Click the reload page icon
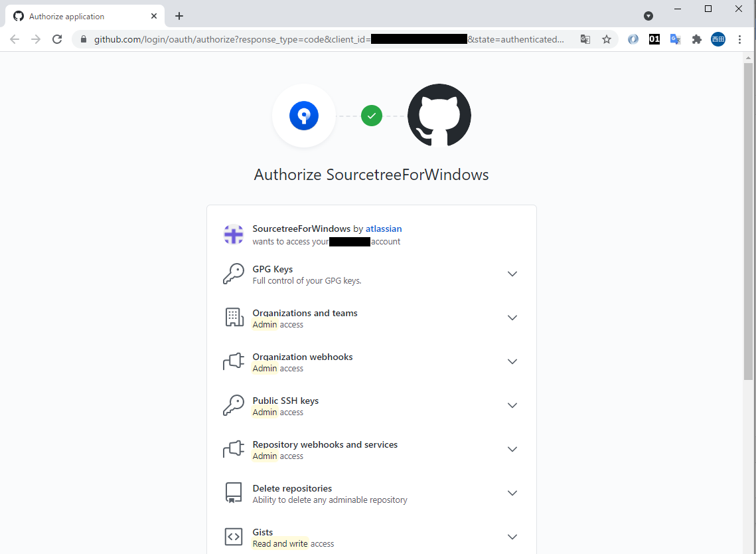Screen dimensions: 756x554 [x=57, y=39]
